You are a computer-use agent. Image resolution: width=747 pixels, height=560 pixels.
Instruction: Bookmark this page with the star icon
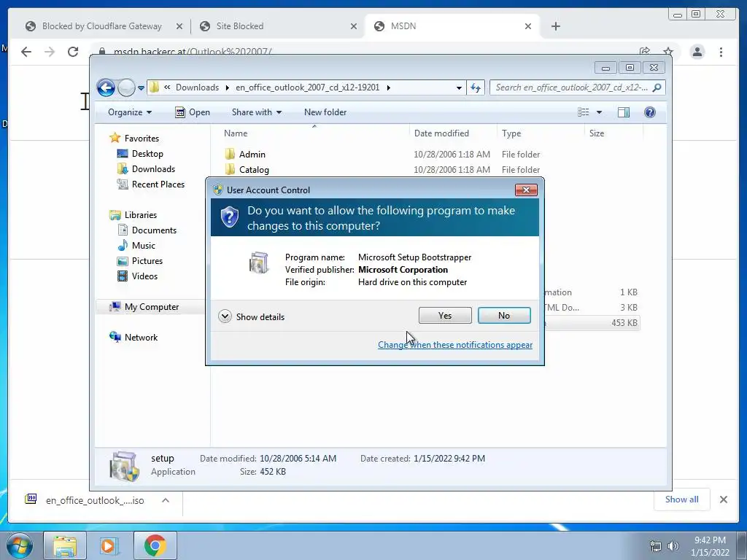668,52
